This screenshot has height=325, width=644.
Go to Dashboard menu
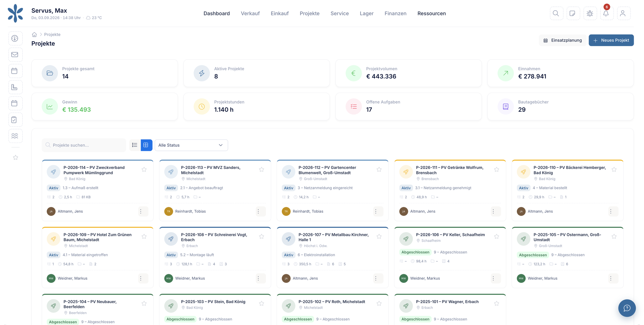pos(217,14)
